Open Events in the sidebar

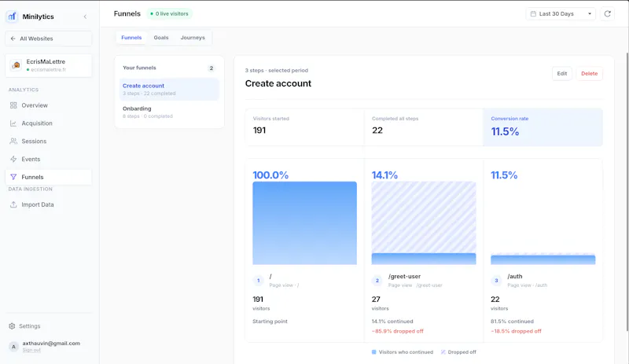49,159
